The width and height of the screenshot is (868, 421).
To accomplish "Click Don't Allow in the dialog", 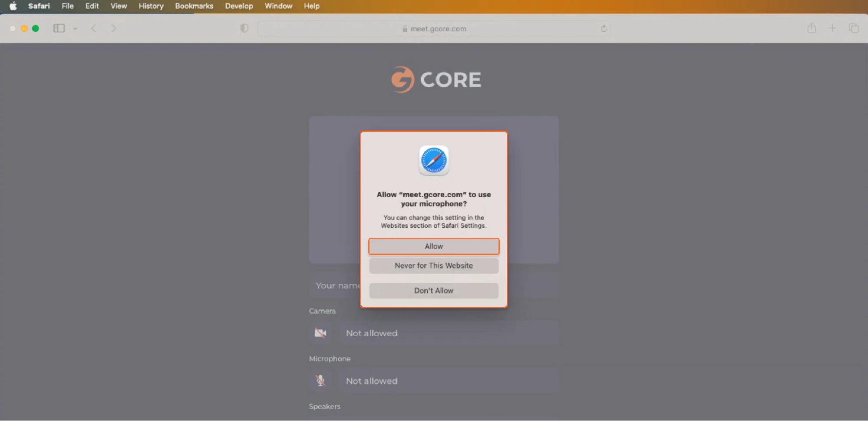I will tap(434, 291).
